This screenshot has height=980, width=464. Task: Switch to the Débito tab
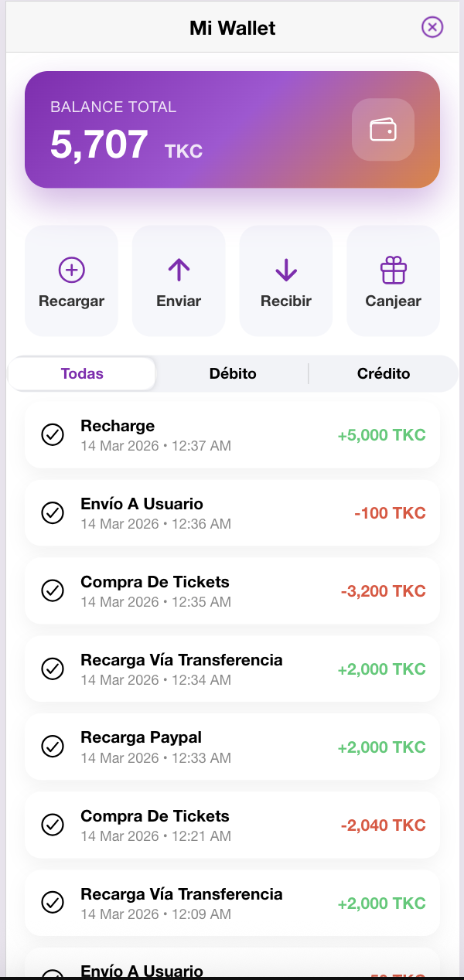click(233, 374)
